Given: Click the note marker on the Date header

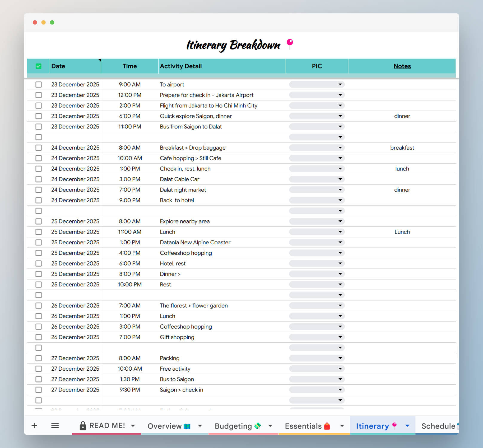Looking at the screenshot, I should (100, 60).
